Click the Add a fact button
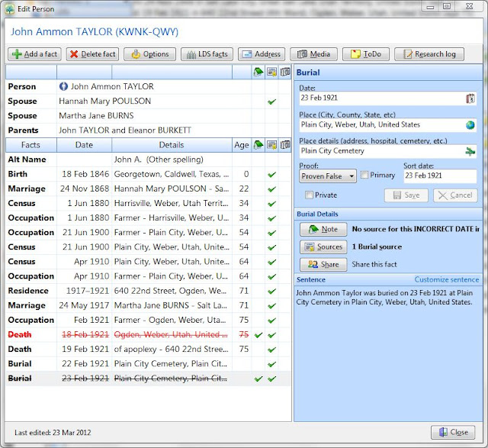488x448 pixels. click(34, 54)
